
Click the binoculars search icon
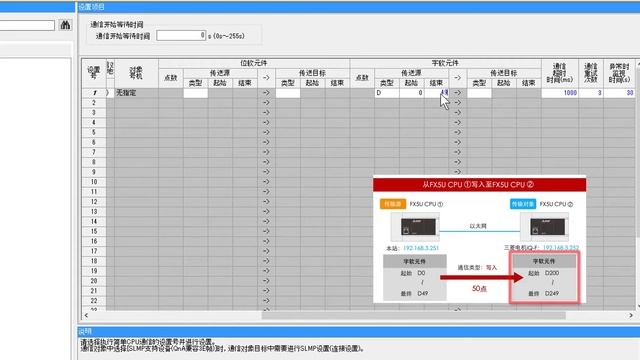click(x=65, y=25)
